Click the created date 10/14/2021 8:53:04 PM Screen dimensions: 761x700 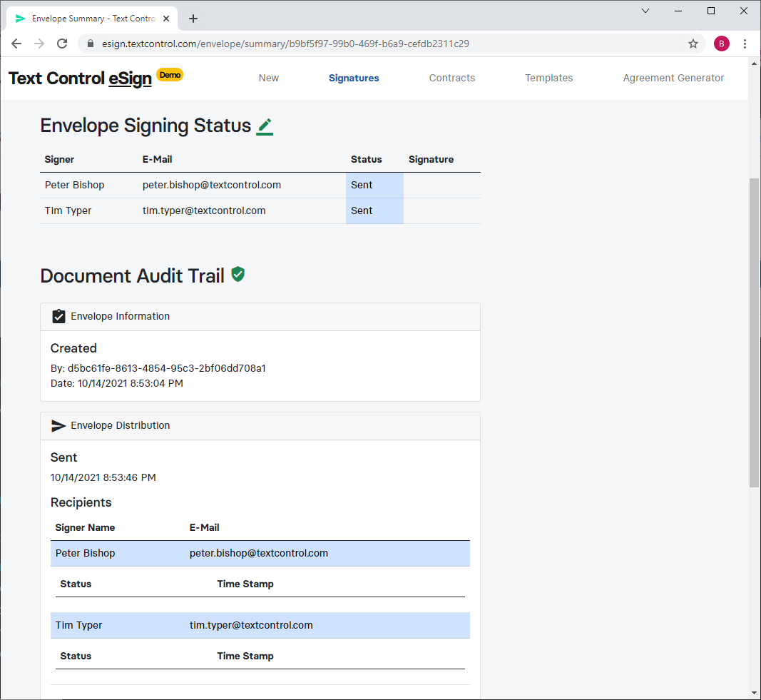click(130, 383)
